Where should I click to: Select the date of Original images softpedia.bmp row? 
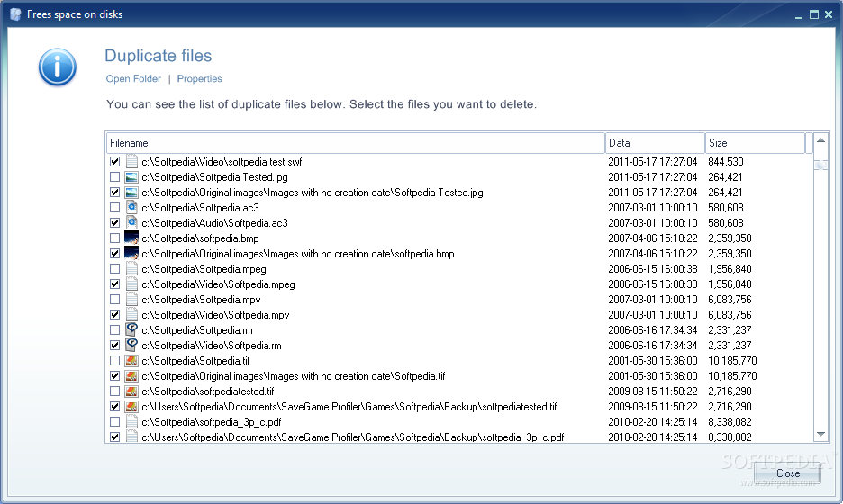tap(653, 254)
